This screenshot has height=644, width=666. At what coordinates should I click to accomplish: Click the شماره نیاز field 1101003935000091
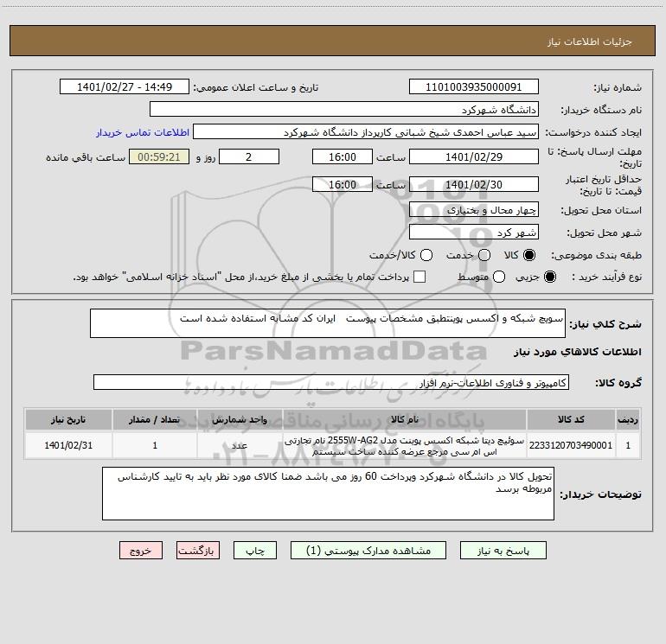pyautogui.click(x=474, y=87)
